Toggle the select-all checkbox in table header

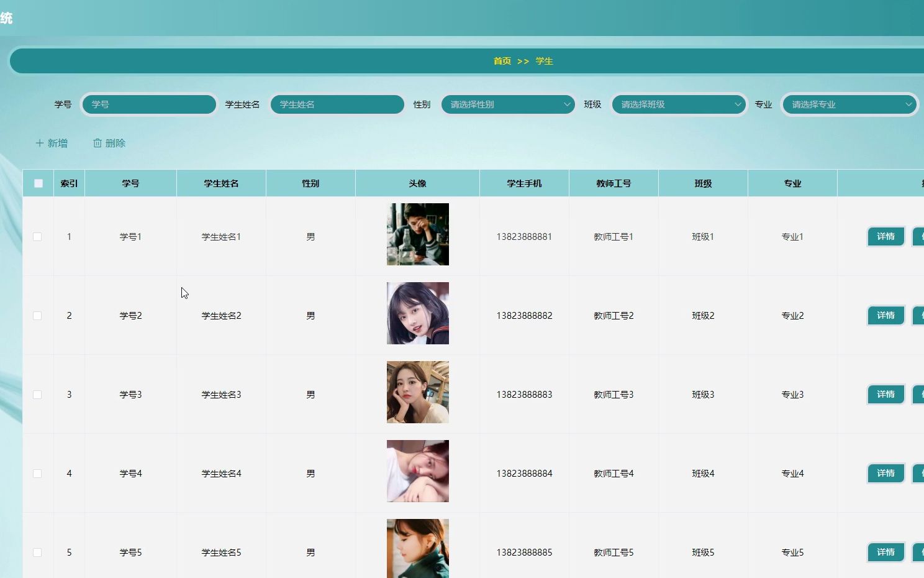click(38, 183)
